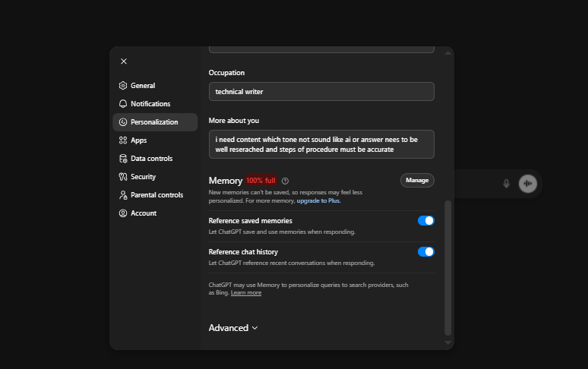Click the Manage memory button
This screenshot has height=369, width=588.
coord(417,180)
